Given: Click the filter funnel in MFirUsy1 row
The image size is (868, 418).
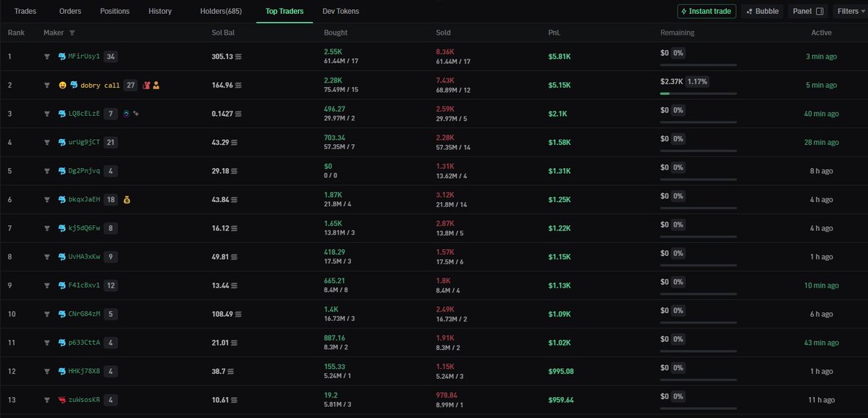Looking at the screenshot, I should point(47,57).
